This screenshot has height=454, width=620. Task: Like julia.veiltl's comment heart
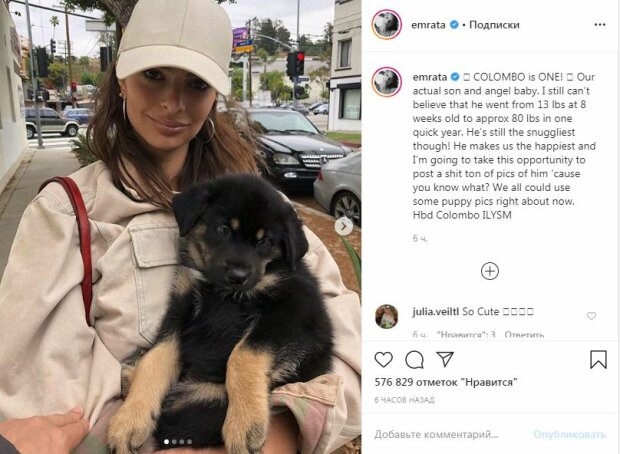(x=591, y=316)
